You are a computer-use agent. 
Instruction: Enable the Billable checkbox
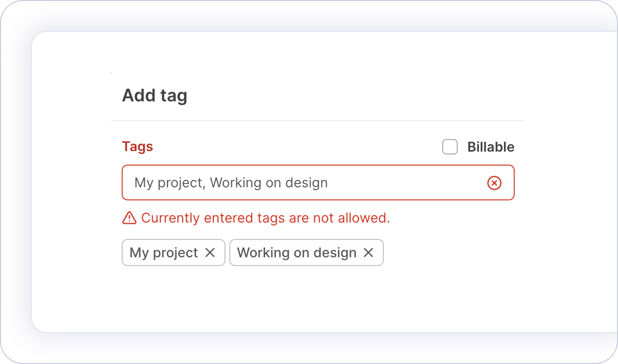pos(450,147)
